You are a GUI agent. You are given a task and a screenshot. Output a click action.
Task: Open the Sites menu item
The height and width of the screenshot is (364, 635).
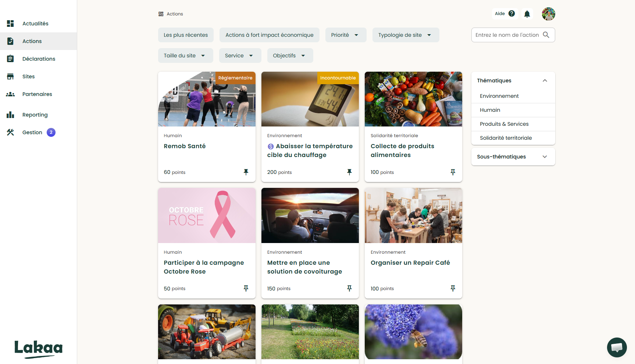point(39,76)
